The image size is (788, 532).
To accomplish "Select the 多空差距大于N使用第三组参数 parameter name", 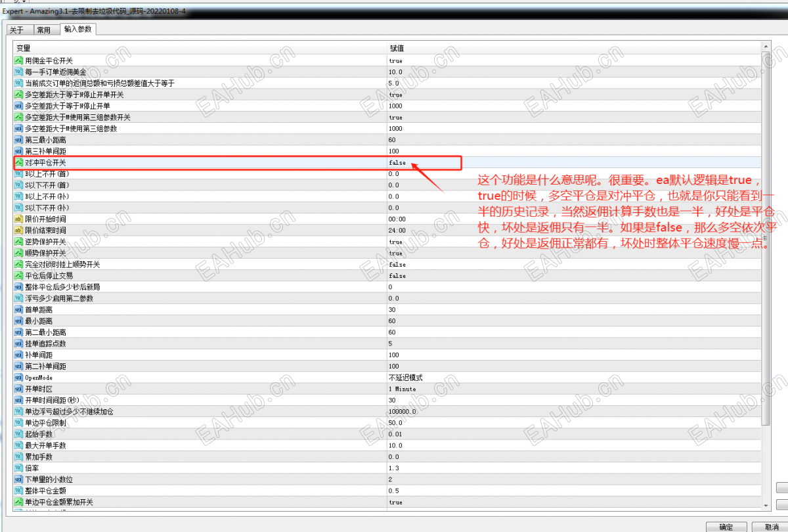I will pos(71,129).
